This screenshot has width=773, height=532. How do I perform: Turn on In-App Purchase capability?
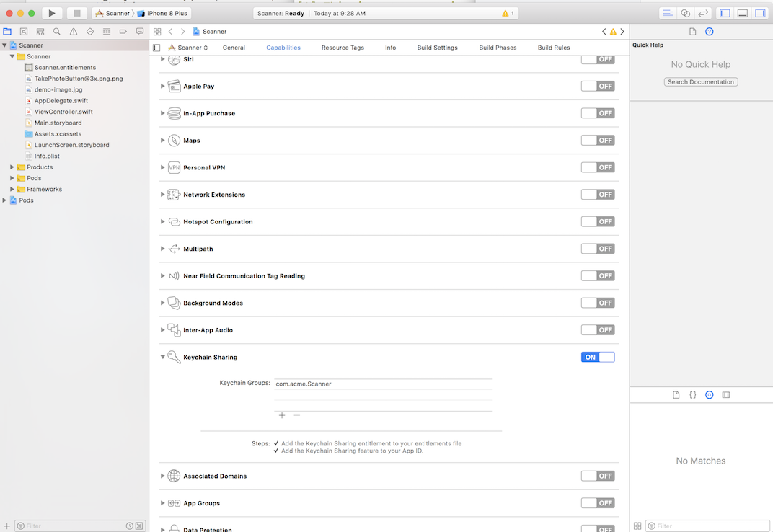[598, 113]
